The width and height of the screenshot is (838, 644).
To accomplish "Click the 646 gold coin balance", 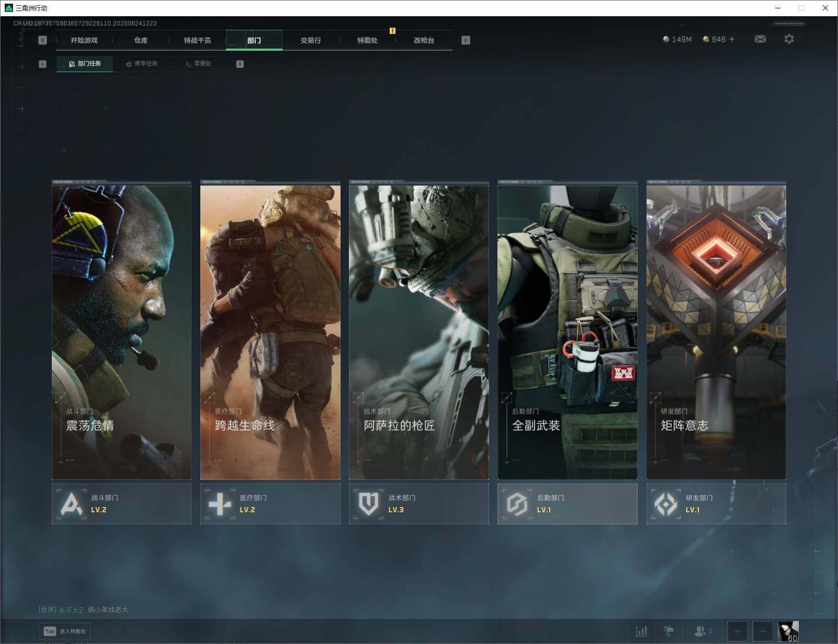I will (714, 39).
